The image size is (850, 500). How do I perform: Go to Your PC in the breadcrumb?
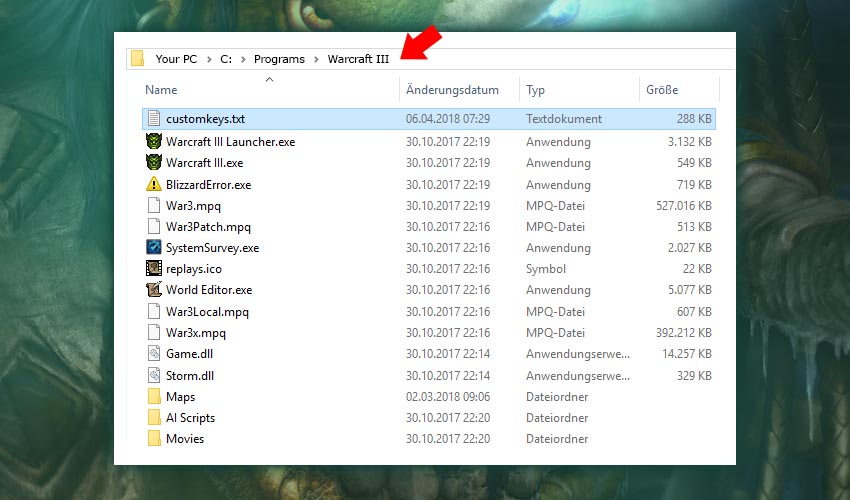(176, 59)
